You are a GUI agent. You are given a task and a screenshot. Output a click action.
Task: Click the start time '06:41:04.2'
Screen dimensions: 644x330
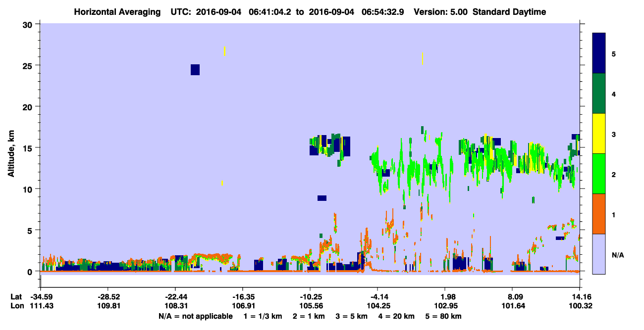click(x=269, y=12)
